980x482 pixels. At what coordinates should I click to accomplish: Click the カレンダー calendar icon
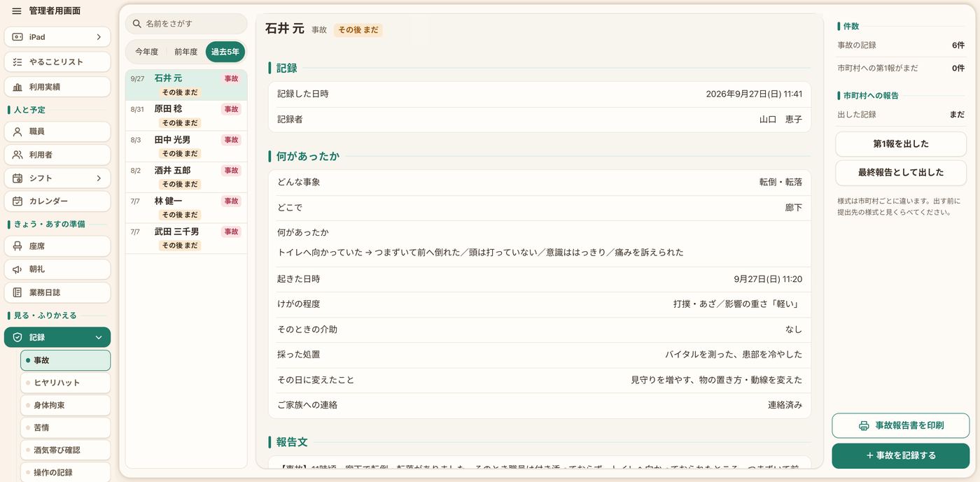coord(17,201)
